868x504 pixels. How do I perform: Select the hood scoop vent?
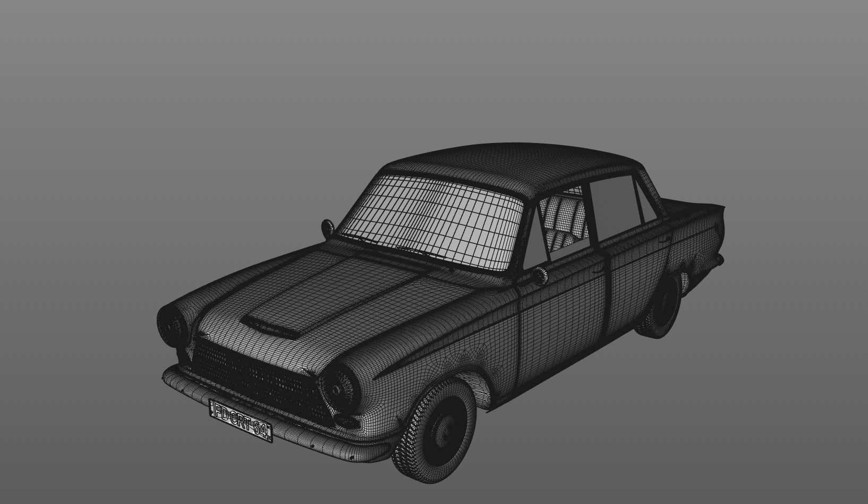pyautogui.click(x=271, y=326)
